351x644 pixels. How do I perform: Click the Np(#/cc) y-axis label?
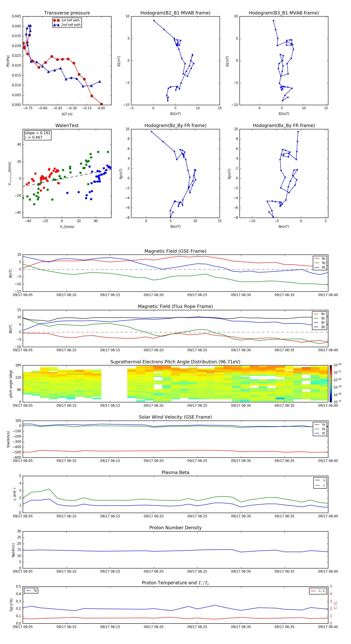pos(13,550)
